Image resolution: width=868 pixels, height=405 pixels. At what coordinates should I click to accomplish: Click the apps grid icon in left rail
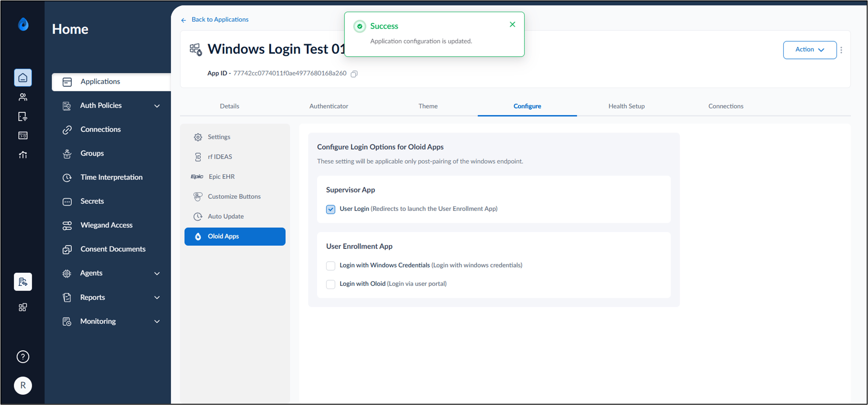pos(23,307)
